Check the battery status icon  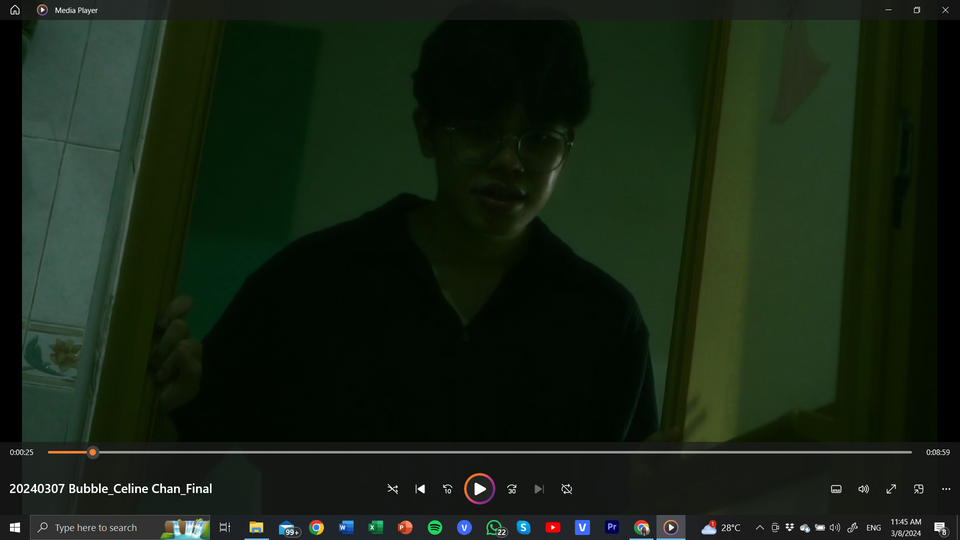(x=820, y=527)
